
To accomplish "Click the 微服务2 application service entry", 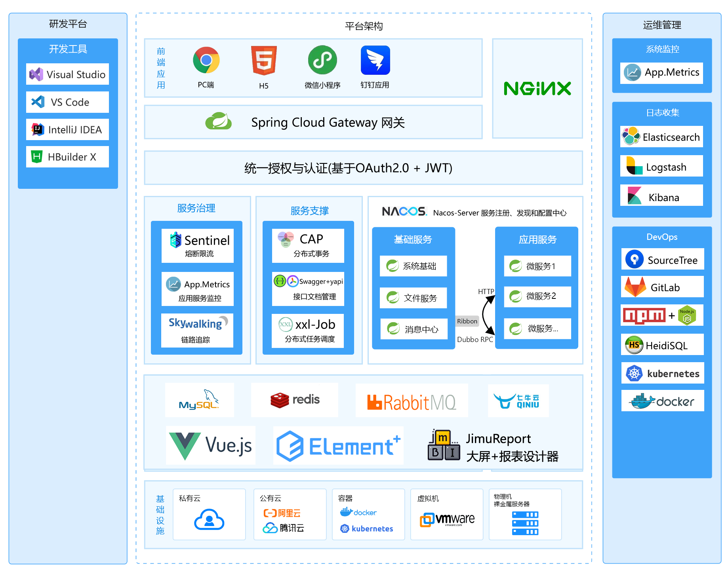I will point(537,296).
